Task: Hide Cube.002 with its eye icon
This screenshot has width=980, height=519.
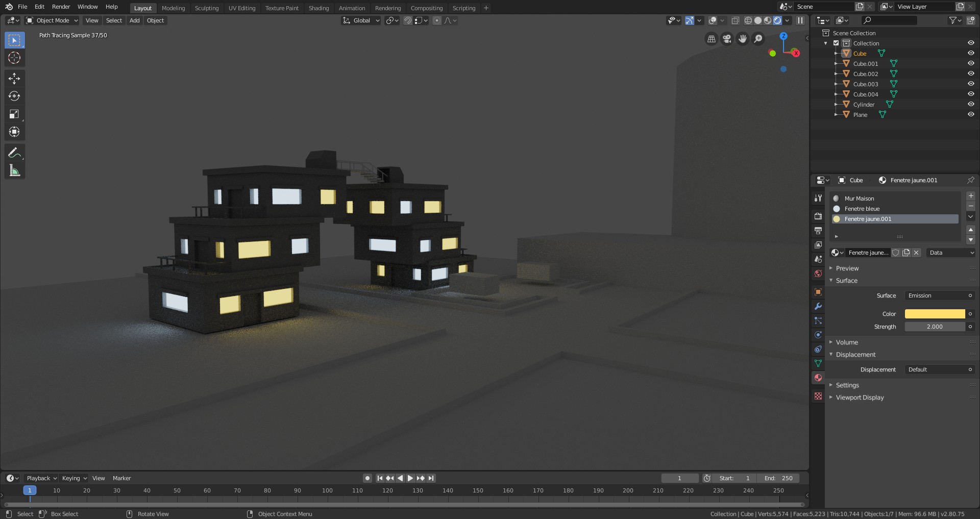Action: 971,73
